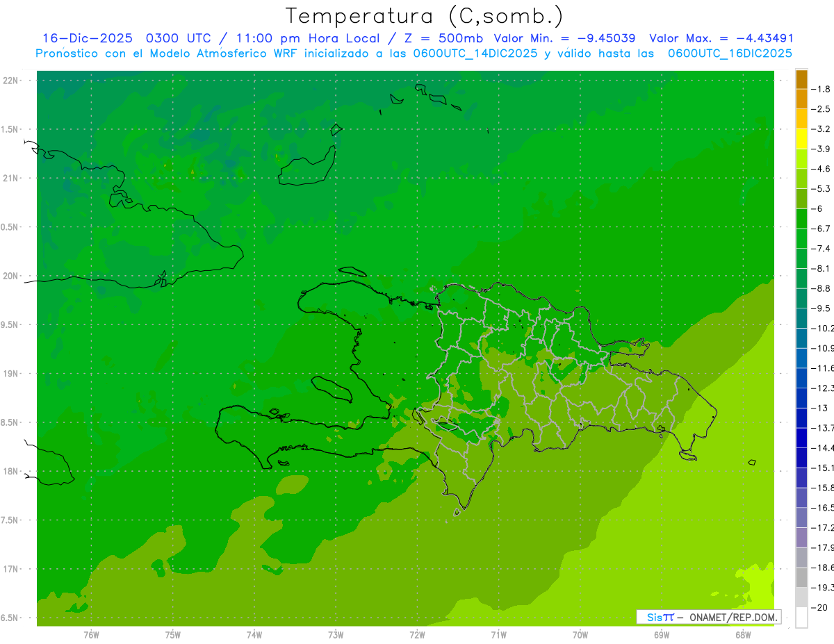
Task: Pick the lime green swatch between -3.9 and -4.6
Action: click(801, 159)
